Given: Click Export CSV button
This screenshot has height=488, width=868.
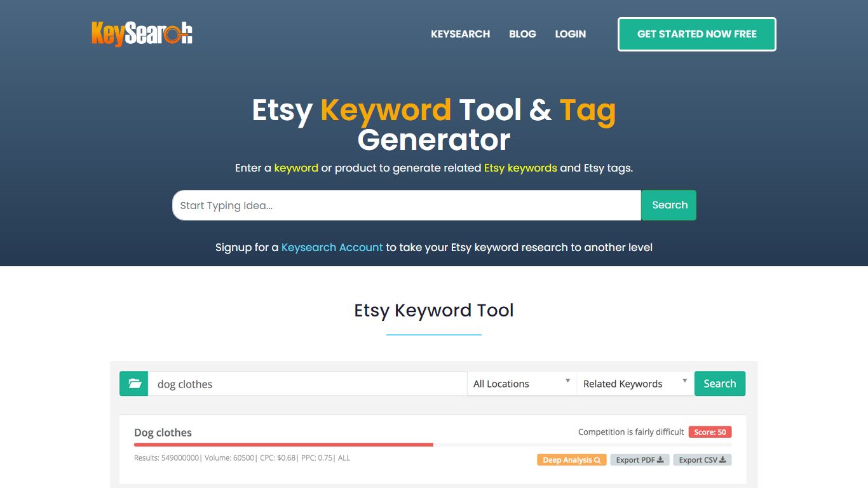Looking at the screenshot, I should pyautogui.click(x=702, y=460).
